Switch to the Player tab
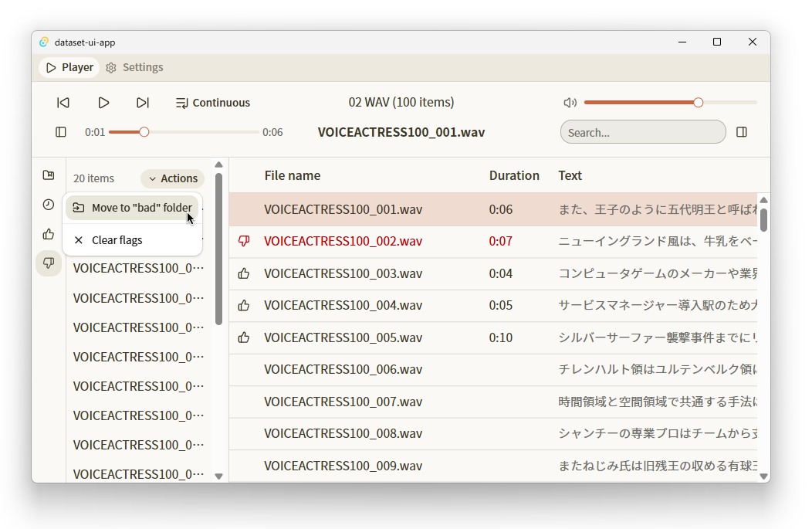The height and width of the screenshot is (529, 812). coord(69,67)
